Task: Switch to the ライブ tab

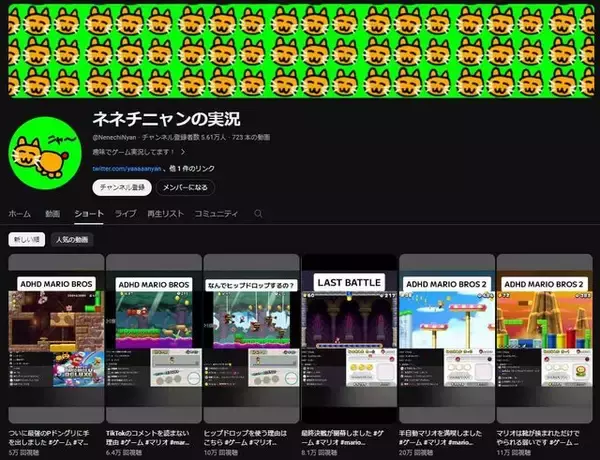Action: pos(126,214)
